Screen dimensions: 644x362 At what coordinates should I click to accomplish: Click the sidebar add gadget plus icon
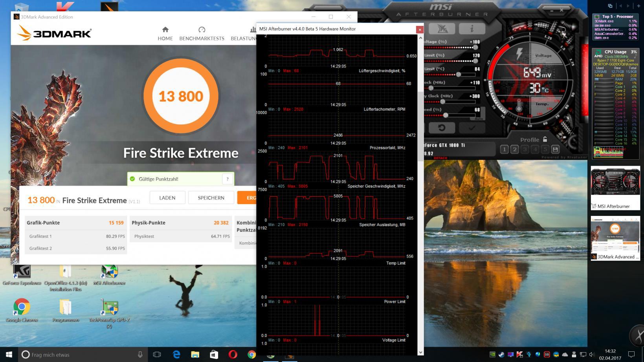coord(639,6)
